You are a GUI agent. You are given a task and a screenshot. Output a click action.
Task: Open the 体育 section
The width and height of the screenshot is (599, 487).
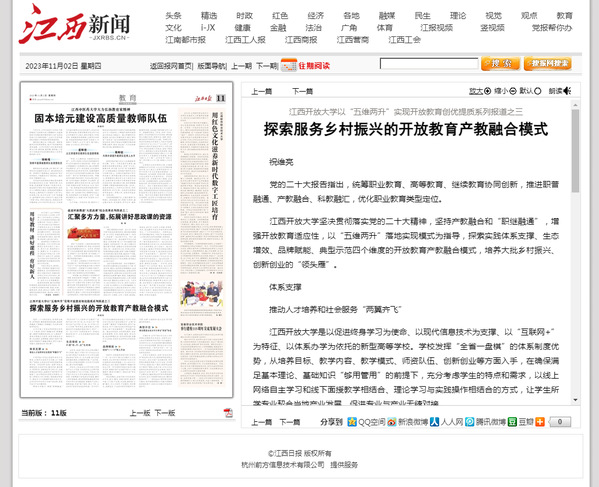pos(384,28)
